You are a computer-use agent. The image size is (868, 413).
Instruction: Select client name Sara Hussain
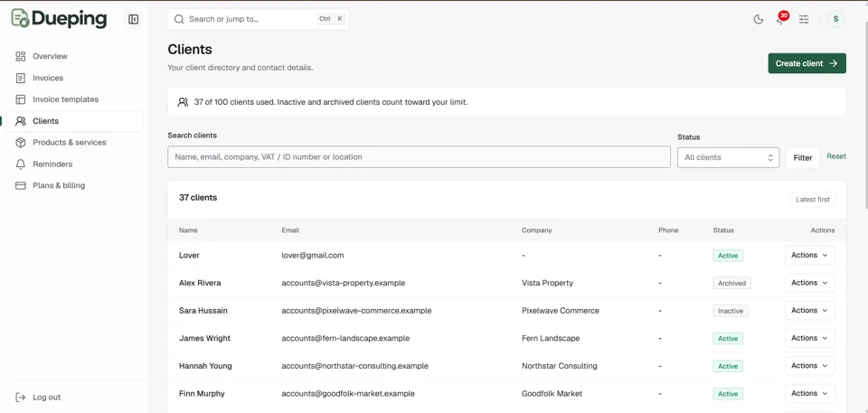click(203, 311)
